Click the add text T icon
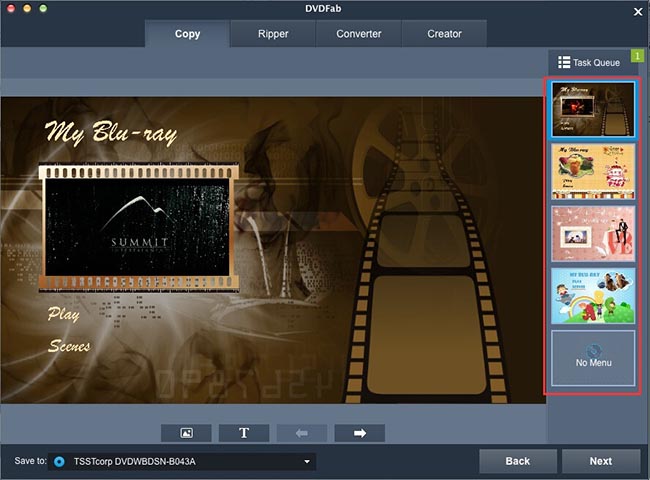Viewport: 650px width, 480px height. (x=244, y=433)
